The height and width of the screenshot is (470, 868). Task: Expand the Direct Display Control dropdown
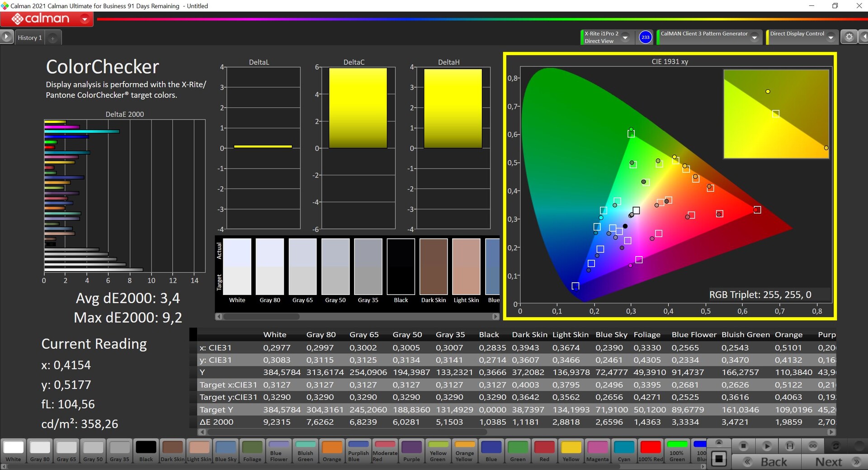[x=830, y=38]
